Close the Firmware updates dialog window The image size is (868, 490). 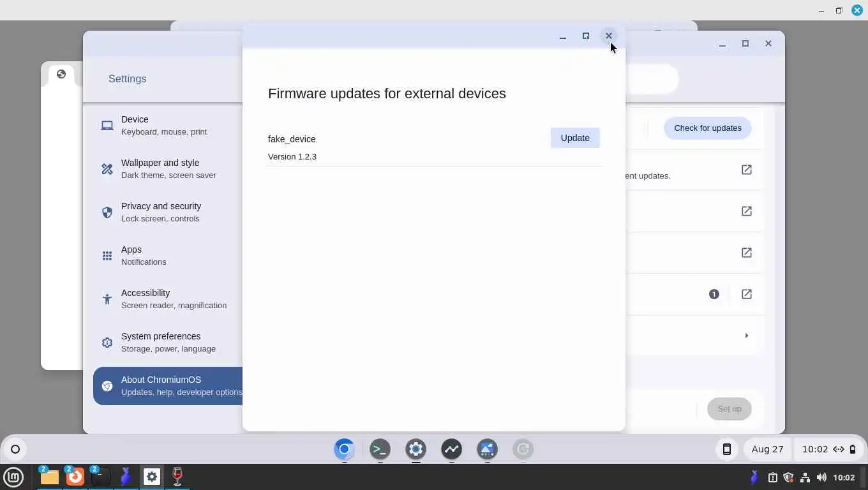click(609, 36)
